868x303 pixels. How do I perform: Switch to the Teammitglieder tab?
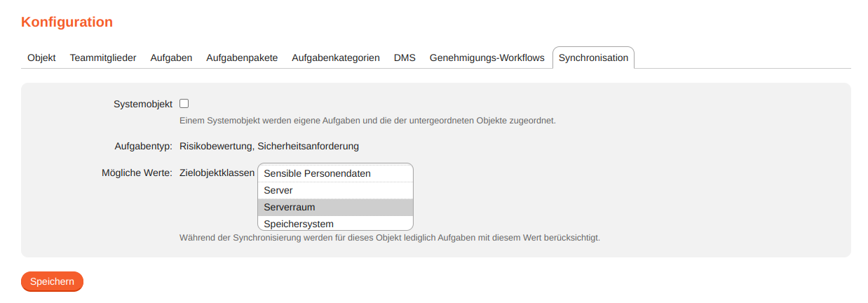coord(103,58)
